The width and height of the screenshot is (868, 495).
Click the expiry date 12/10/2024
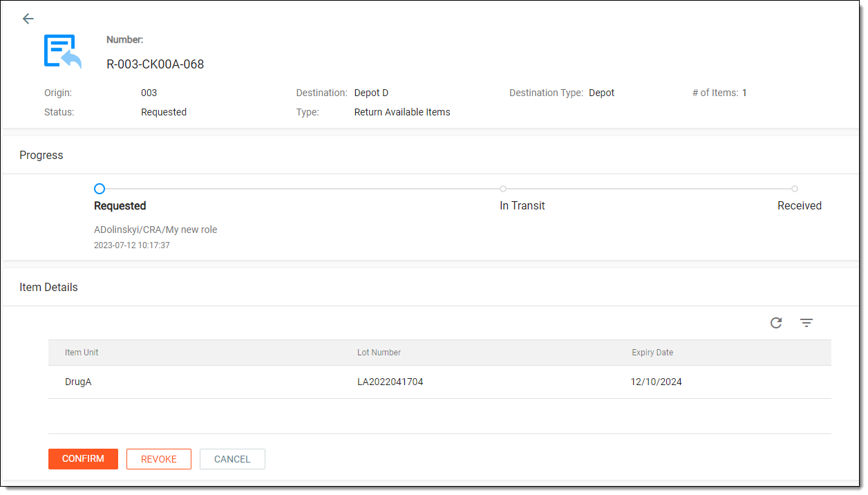(x=657, y=382)
